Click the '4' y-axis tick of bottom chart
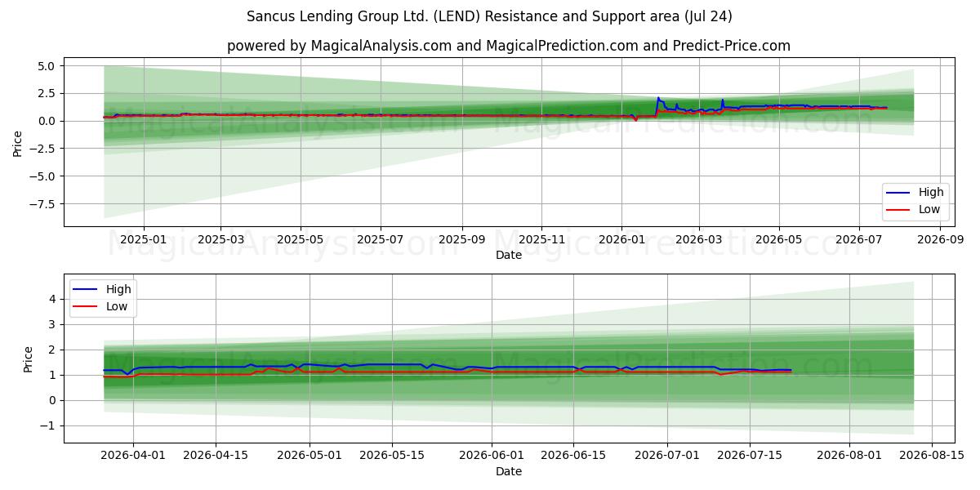980x490 pixels. pos(51,299)
